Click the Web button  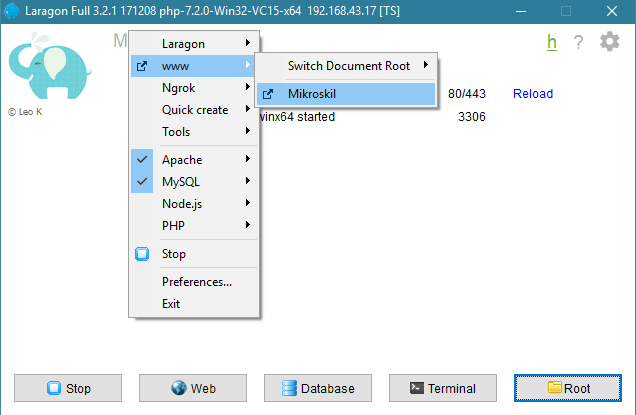tap(193, 388)
